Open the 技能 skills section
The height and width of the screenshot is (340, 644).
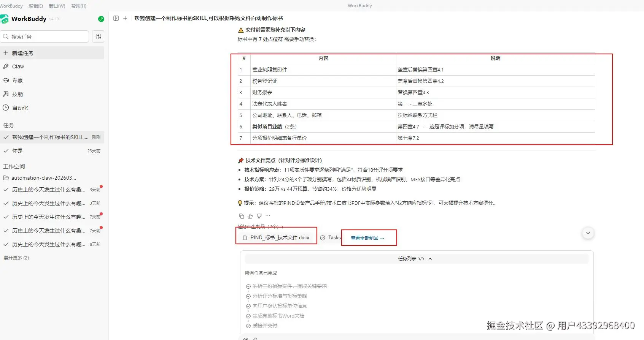[x=52, y=94]
